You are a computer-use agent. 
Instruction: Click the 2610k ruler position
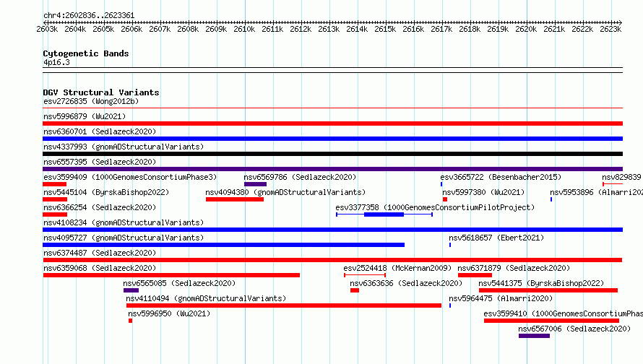click(x=244, y=29)
